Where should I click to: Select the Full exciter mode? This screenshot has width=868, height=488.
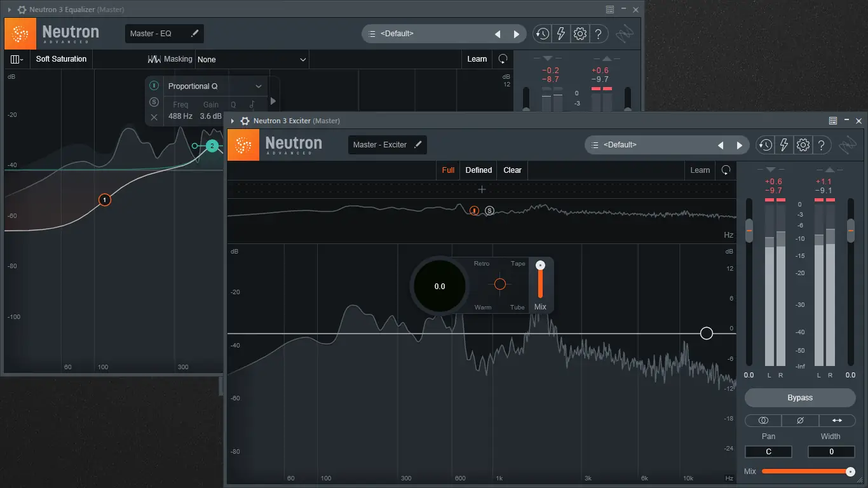coord(448,170)
